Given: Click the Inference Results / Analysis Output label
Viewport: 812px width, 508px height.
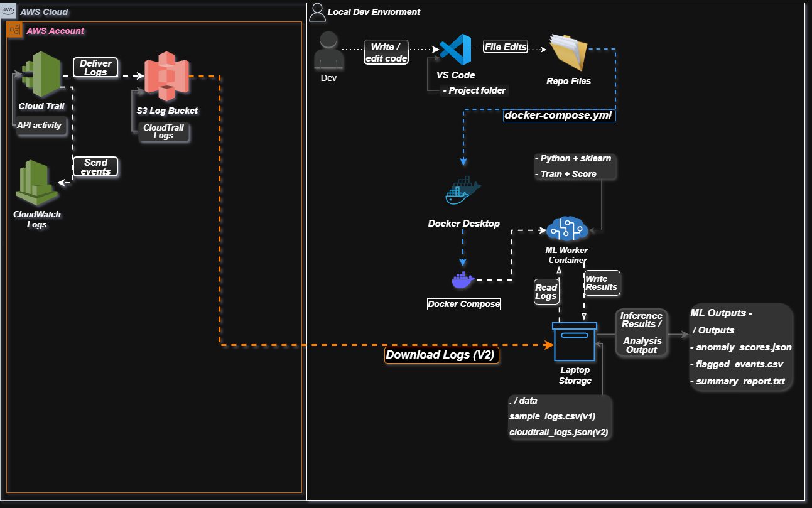Looking at the screenshot, I should (x=641, y=332).
